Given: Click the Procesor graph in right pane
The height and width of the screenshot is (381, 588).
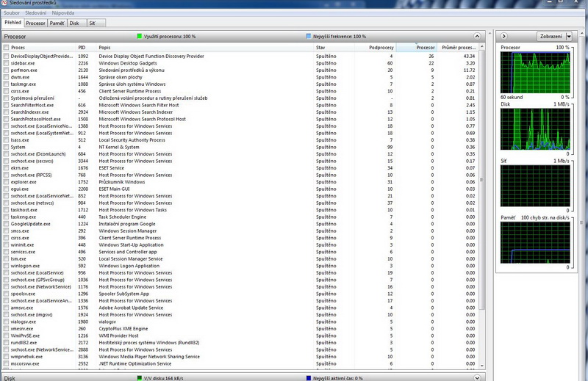Looking at the screenshot, I should pyautogui.click(x=536, y=73).
